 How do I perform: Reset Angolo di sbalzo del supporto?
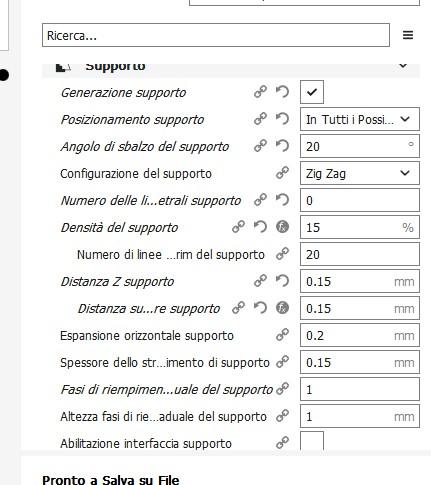click(x=282, y=146)
